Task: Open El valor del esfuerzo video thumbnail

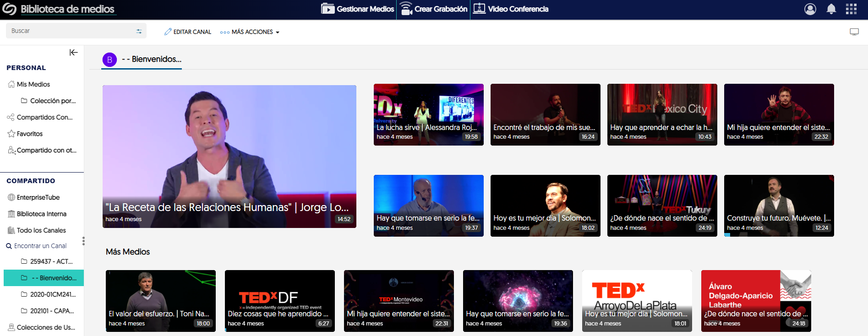Action: 160,300
